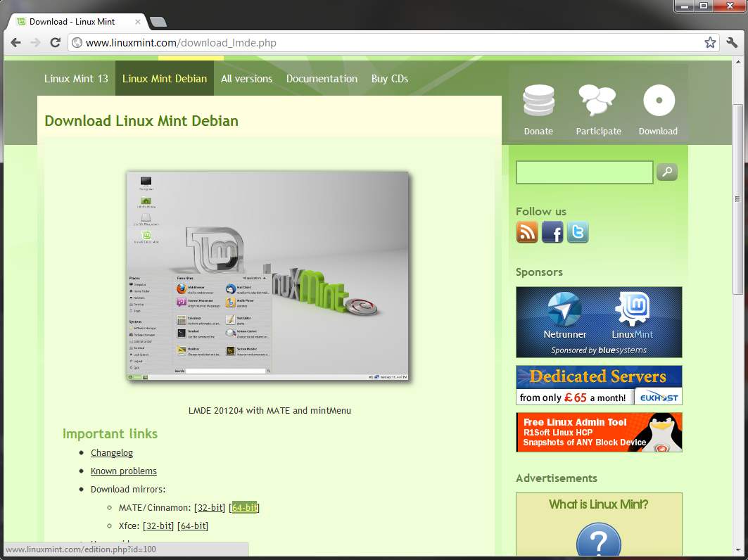Click the Donate text label
The image size is (748, 560).
pos(538,131)
